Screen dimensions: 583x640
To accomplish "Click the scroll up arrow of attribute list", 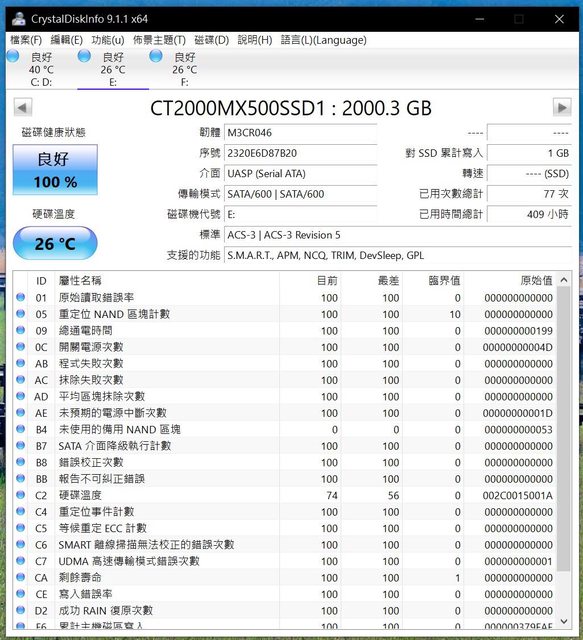I will pyautogui.click(x=564, y=280).
